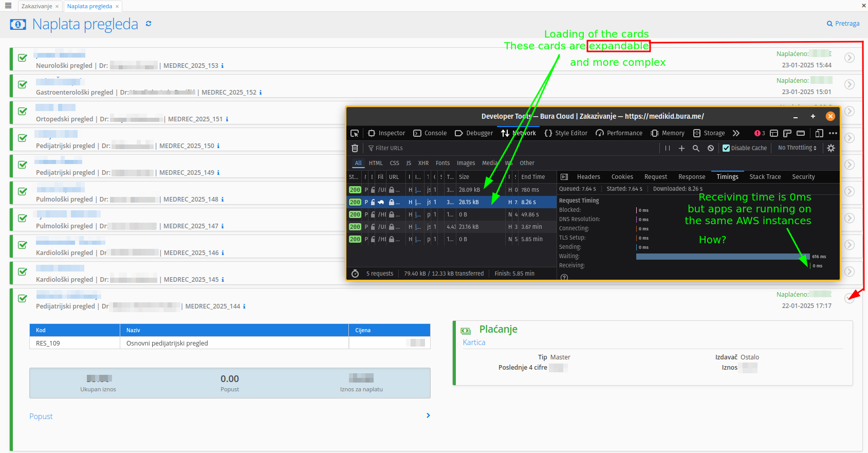Click the Pretraga search link

[x=843, y=24]
